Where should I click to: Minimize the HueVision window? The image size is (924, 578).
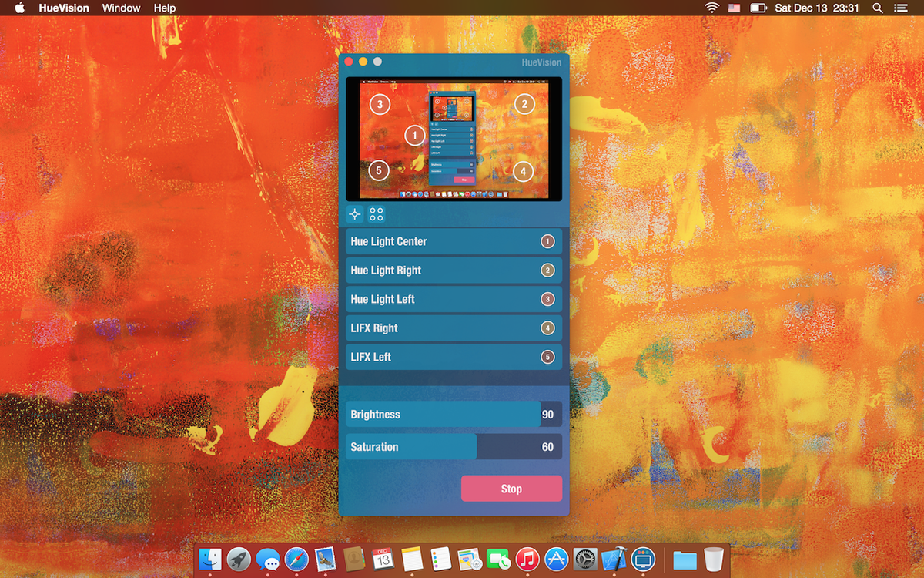(x=363, y=62)
